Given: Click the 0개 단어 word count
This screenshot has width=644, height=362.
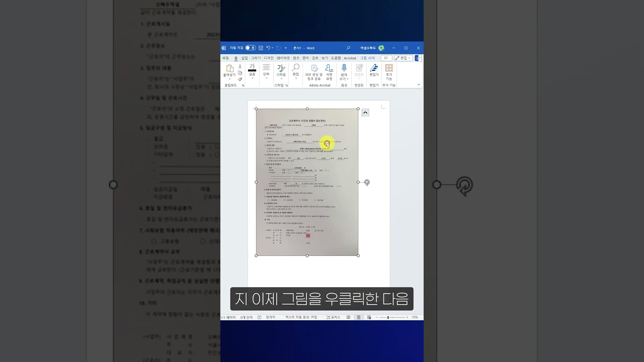Looking at the screenshot, I should coord(247,317).
